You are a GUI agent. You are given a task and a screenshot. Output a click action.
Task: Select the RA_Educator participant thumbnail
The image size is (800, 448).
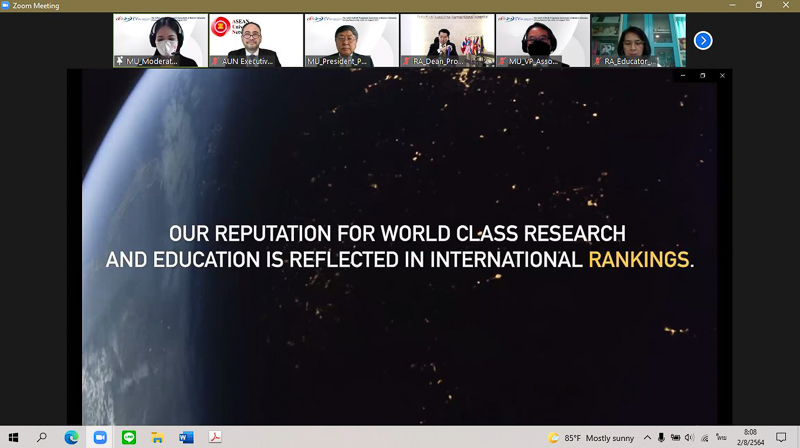point(638,40)
